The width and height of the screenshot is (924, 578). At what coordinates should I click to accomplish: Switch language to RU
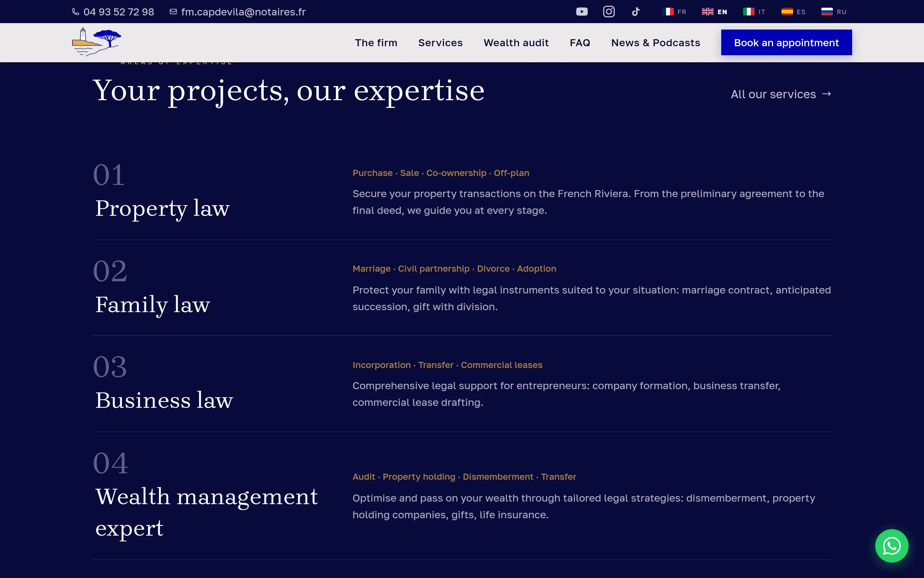tap(842, 12)
